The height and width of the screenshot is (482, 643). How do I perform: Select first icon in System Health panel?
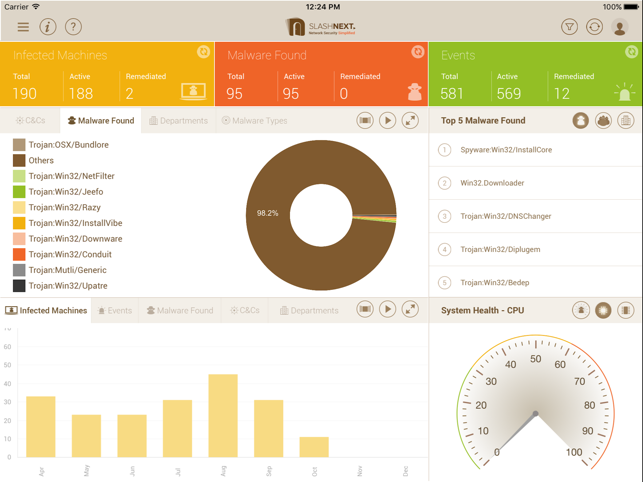click(581, 310)
